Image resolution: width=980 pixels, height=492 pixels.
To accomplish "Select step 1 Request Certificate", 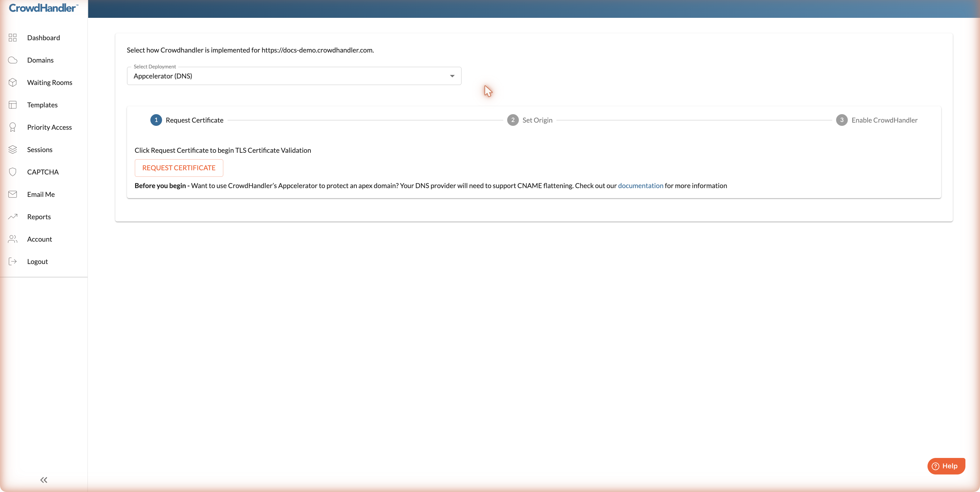I will pyautogui.click(x=187, y=120).
